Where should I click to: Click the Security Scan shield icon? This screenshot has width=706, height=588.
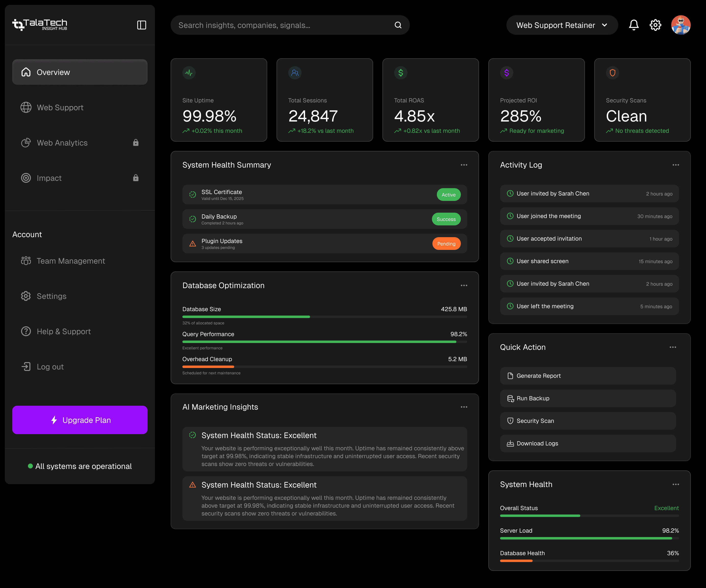(510, 421)
